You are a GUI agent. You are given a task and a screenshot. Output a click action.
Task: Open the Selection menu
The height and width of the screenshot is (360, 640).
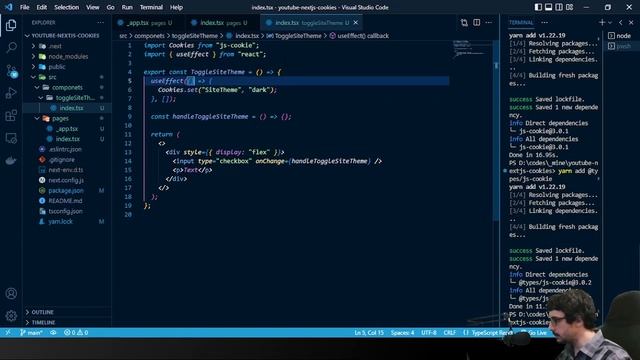67,7
